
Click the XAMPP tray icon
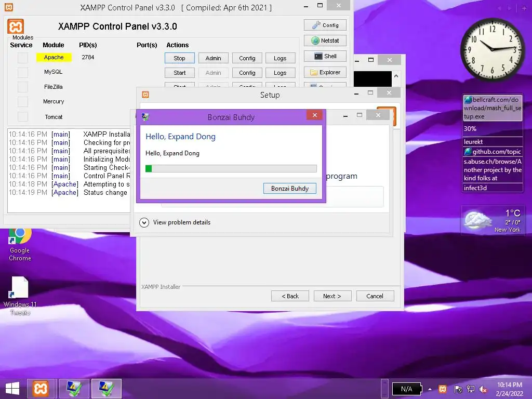coord(443,389)
